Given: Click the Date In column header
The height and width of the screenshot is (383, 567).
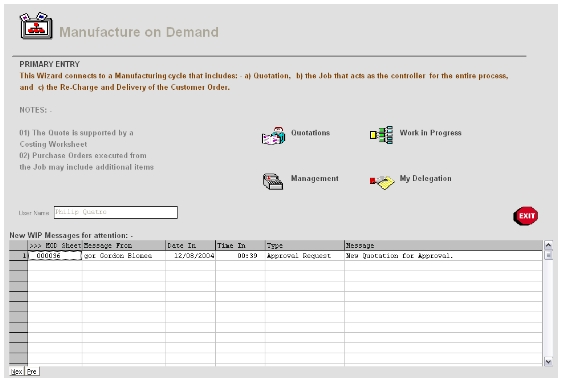Looking at the screenshot, I should tap(191, 246).
